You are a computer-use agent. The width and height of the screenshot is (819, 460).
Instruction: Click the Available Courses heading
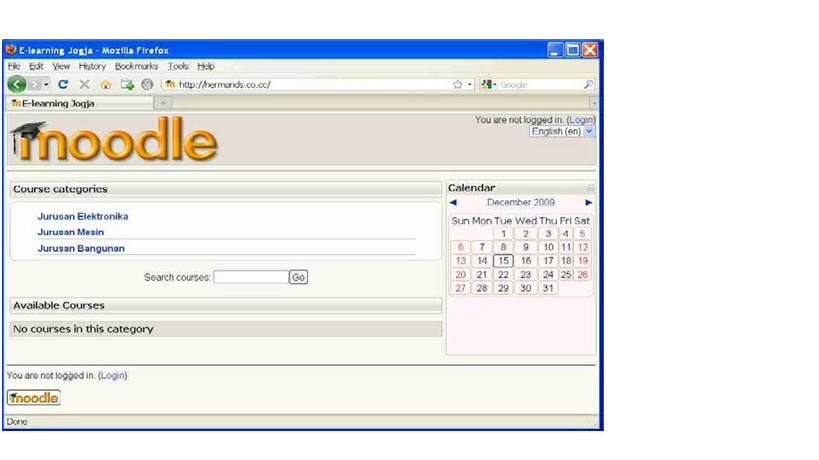(x=58, y=305)
